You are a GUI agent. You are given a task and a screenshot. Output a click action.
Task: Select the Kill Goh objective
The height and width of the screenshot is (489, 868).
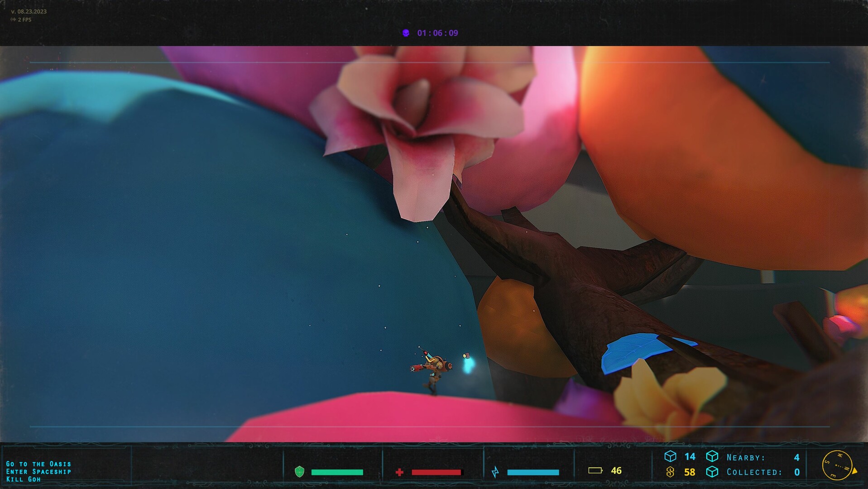coord(23,479)
